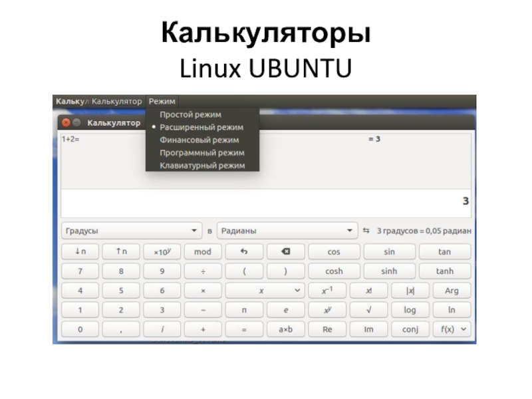Viewport: 532px width, 399px height.
Task: Click the number 0 key
Action: 80,329
